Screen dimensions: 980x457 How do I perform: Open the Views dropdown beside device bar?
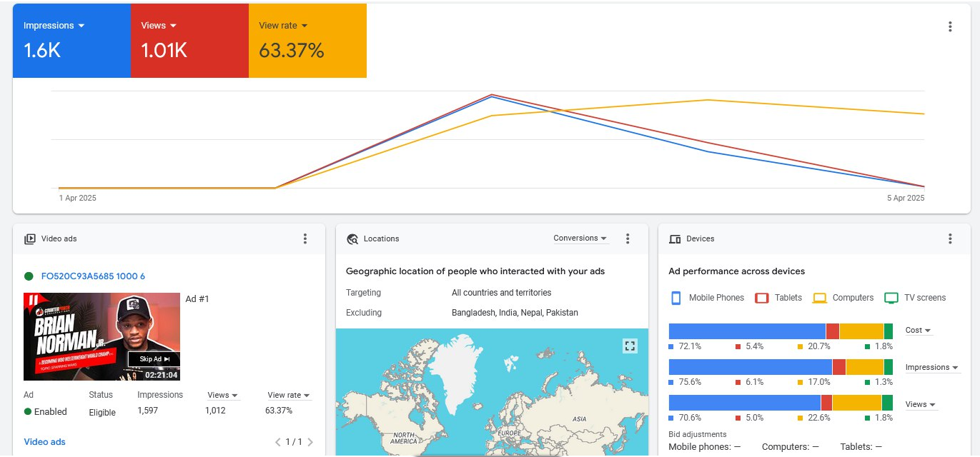click(x=921, y=405)
